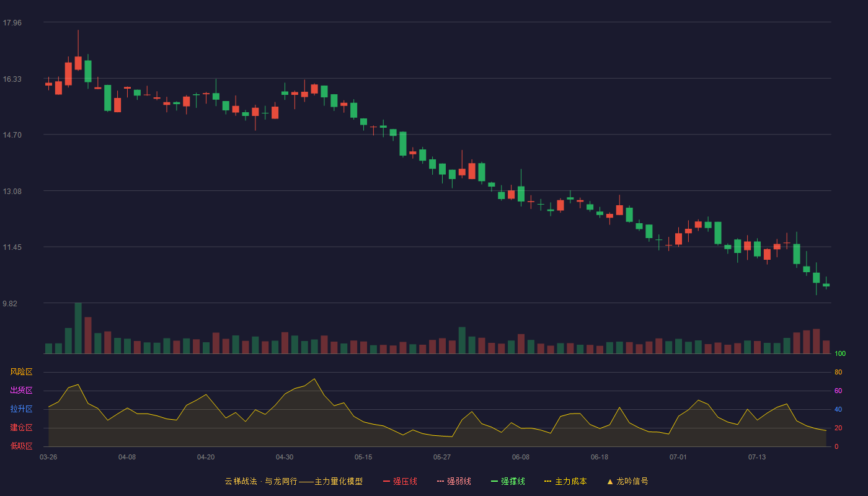Screen dimensions: 868x496
Task: Click the 05-27 date label
Action: (442, 457)
